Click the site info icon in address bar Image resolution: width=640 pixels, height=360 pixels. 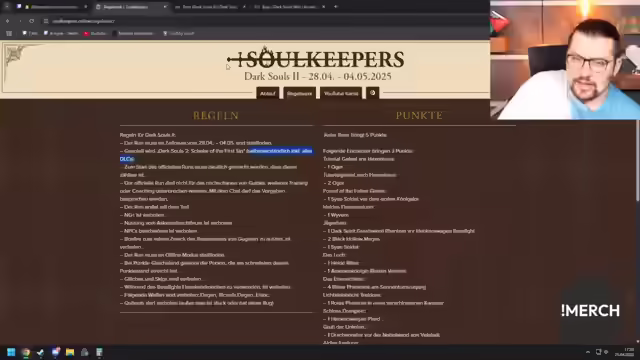46,21
